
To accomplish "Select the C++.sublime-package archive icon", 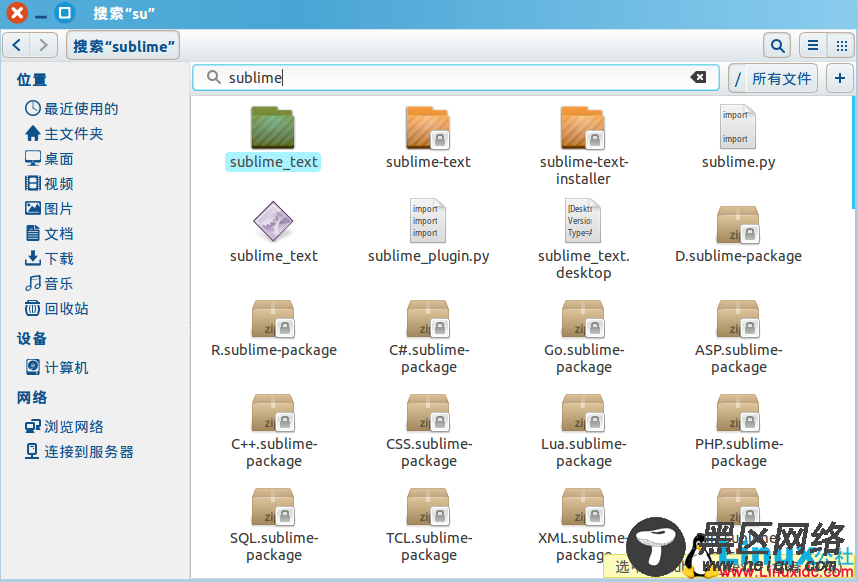I will [x=273, y=412].
